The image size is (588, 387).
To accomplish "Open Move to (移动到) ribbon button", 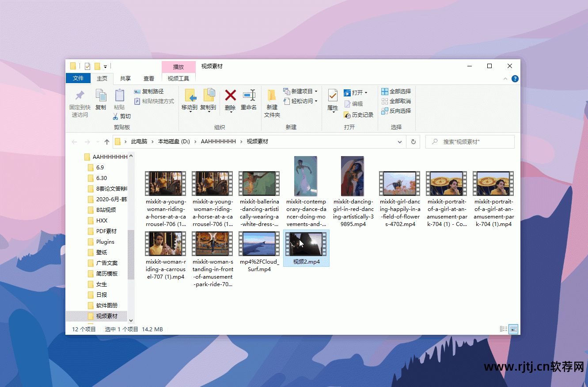I will pyautogui.click(x=190, y=100).
